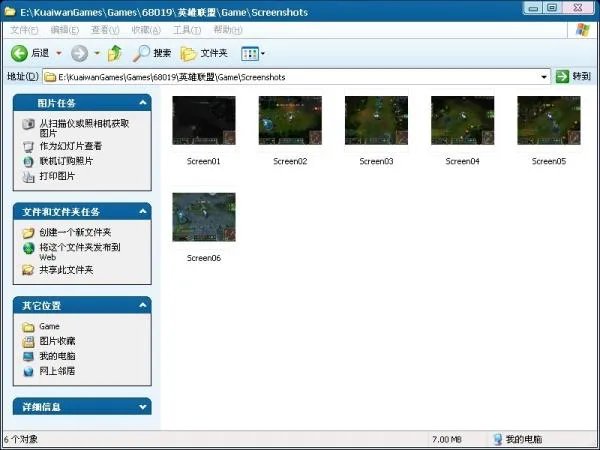Click the Screen04 file name label
The height and width of the screenshot is (450, 600).
[463, 161]
